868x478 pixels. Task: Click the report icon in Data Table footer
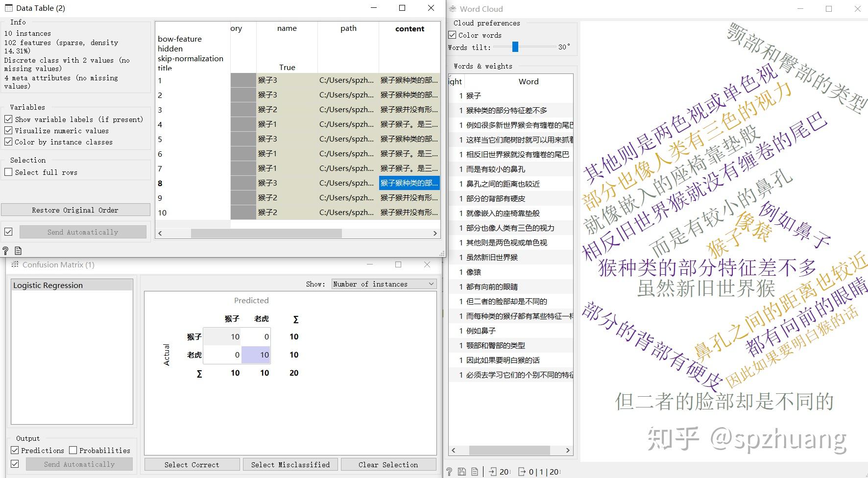18,251
